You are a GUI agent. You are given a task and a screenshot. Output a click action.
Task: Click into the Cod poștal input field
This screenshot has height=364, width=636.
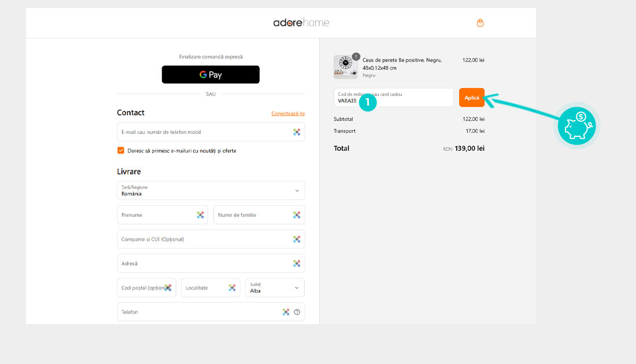click(x=140, y=288)
